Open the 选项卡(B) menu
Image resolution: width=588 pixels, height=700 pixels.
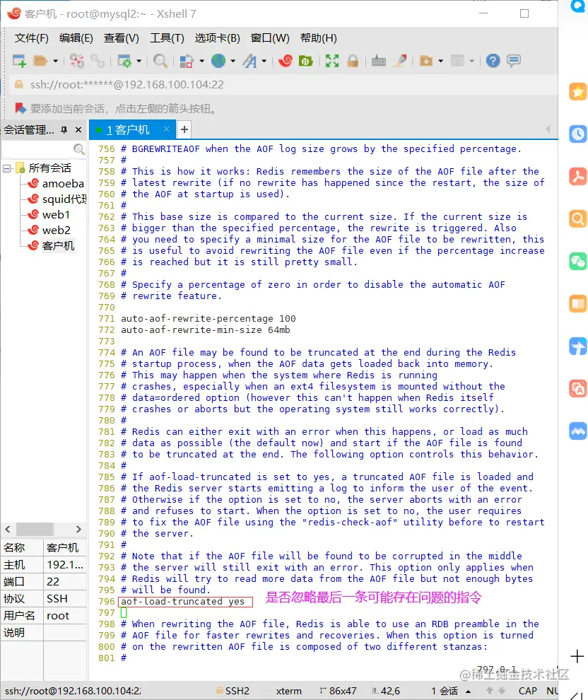coord(217,38)
